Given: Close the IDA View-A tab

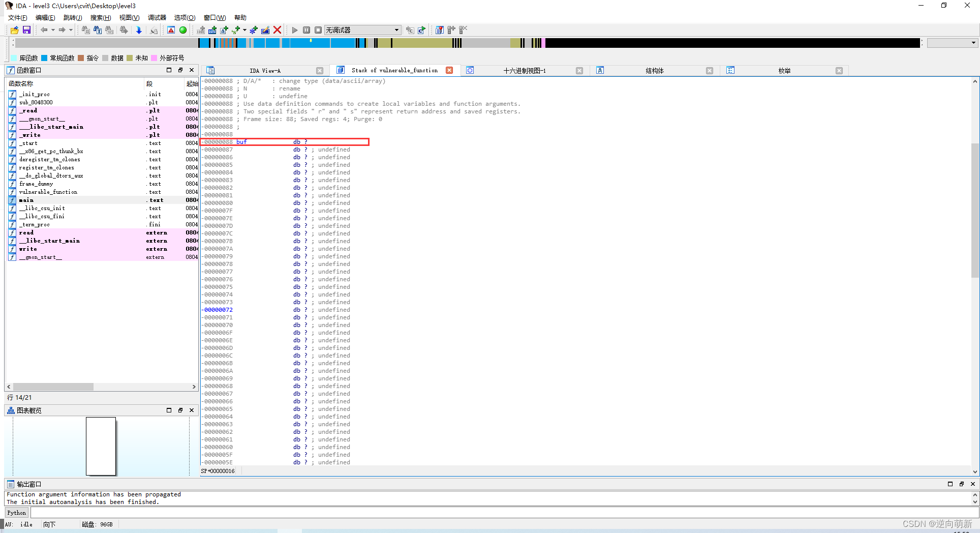Looking at the screenshot, I should (320, 71).
